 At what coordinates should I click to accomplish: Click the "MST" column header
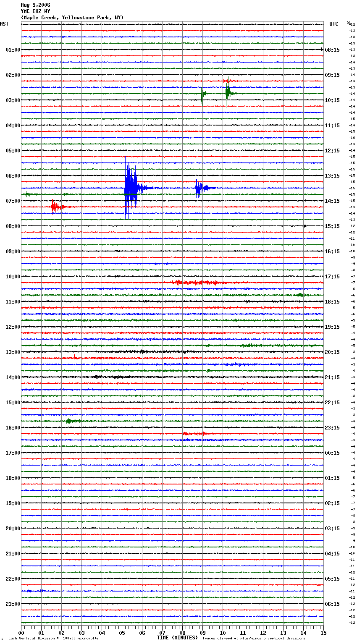click(4, 24)
